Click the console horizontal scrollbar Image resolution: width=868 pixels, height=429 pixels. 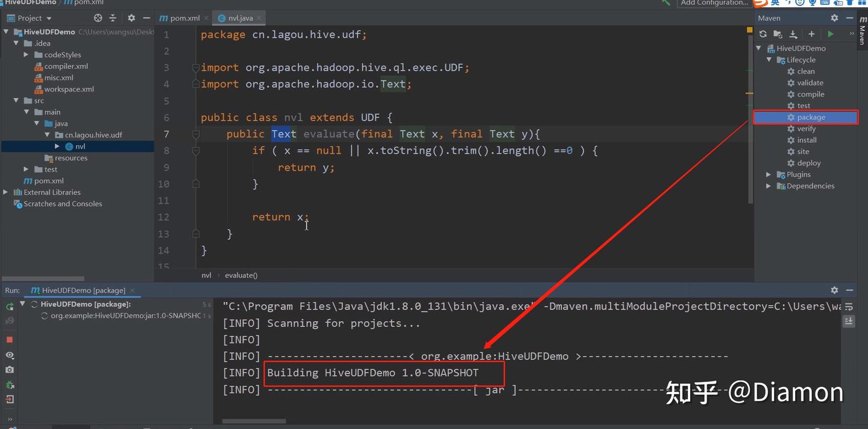point(254,421)
